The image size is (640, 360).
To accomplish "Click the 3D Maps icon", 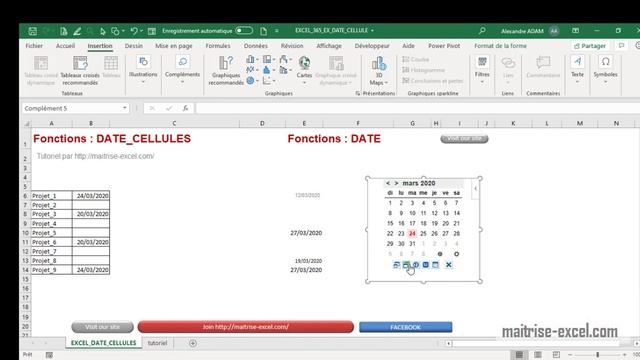I will point(379,63).
